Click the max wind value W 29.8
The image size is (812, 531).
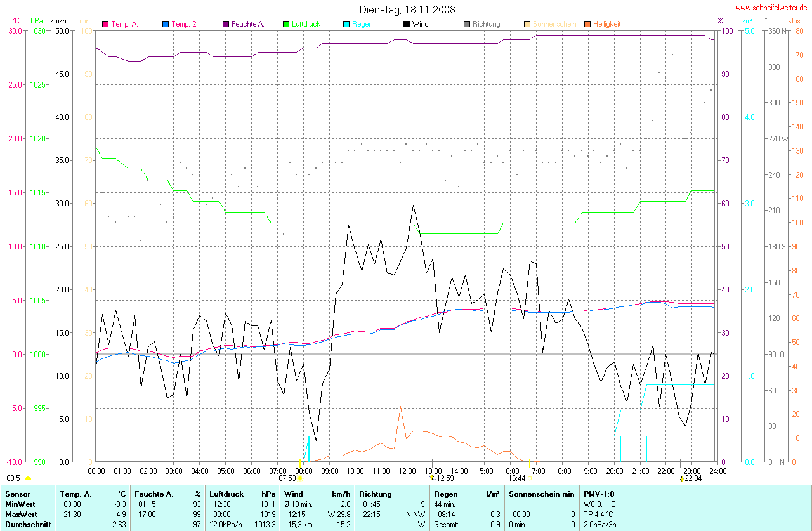pos(339,514)
